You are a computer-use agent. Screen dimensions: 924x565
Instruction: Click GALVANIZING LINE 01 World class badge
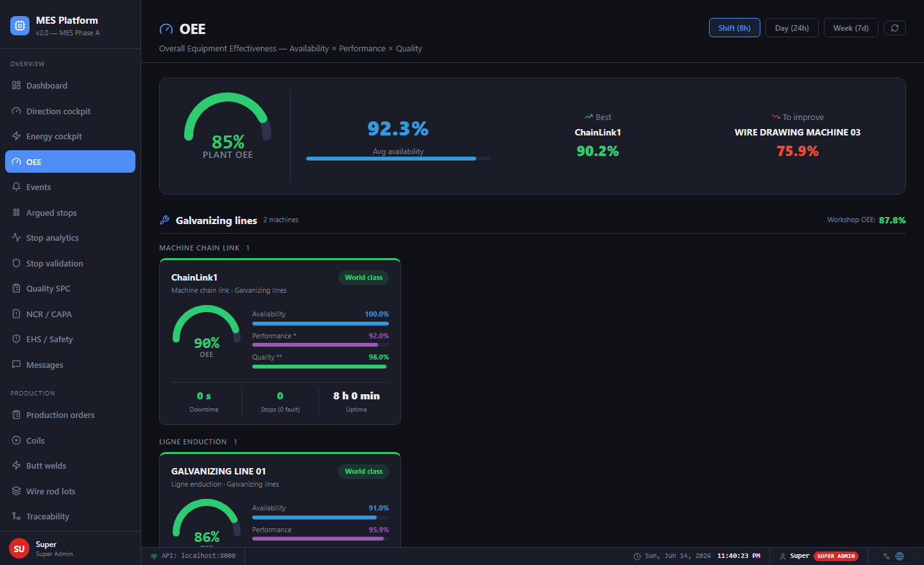coord(363,471)
